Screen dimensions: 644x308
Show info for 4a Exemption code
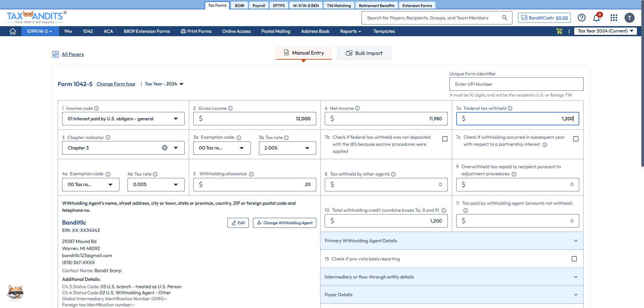coord(108,174)
